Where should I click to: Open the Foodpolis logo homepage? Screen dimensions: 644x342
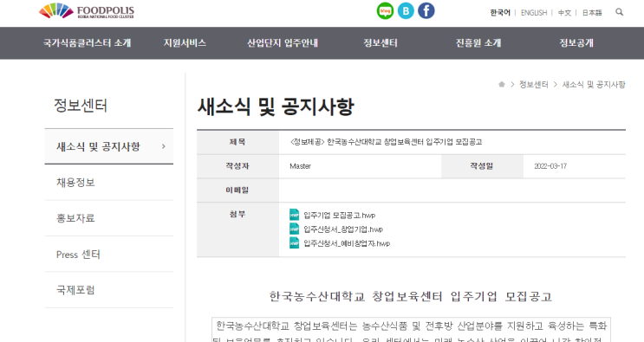pos(87,11)
